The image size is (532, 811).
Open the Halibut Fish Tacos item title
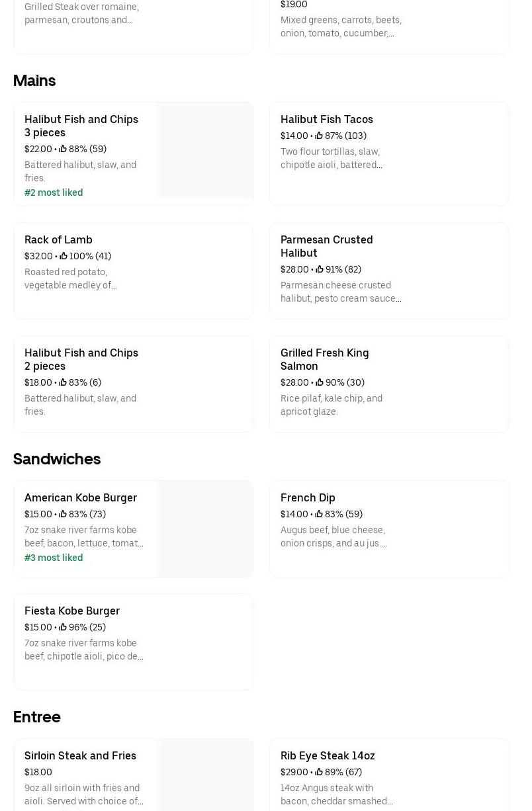pos(326,119)
